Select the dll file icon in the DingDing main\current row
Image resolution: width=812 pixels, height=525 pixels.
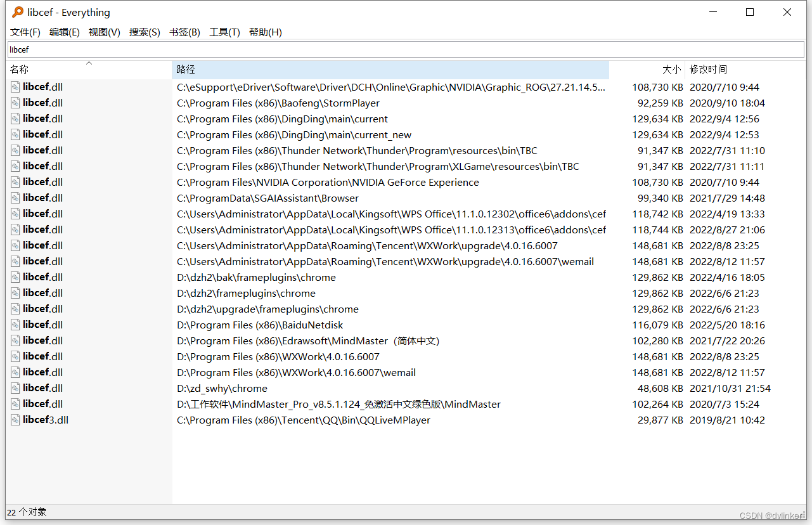(15, 119)
